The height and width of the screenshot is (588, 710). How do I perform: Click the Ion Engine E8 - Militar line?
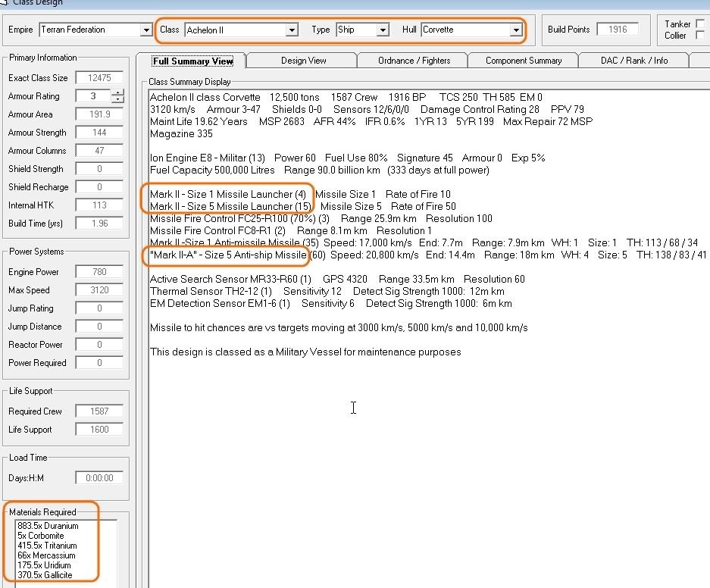347,158
